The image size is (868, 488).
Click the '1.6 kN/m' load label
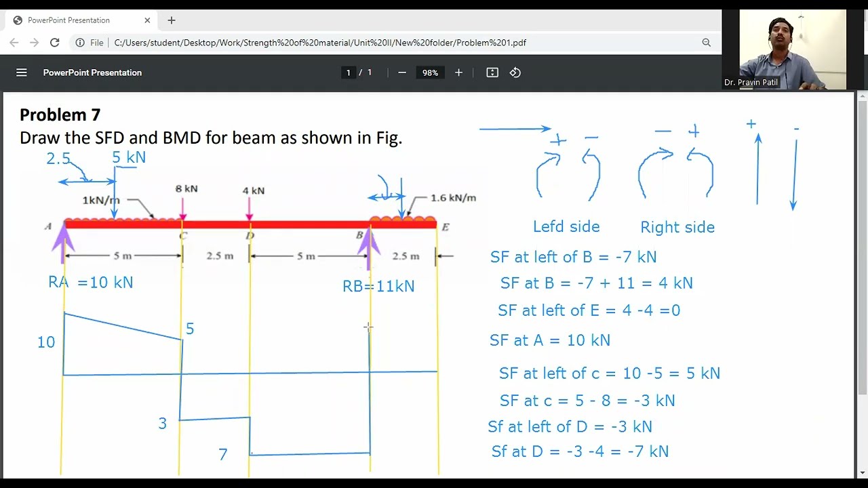[x=453, y=198]
